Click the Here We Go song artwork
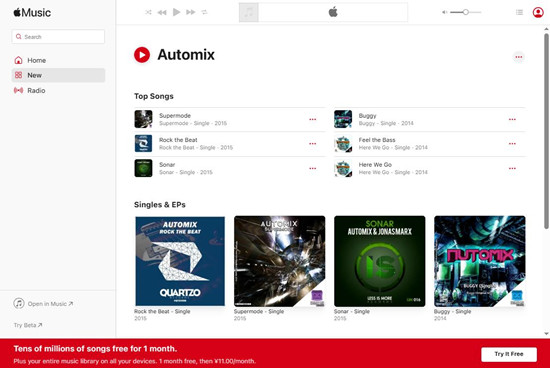Image resolution: width=550 pixels, height=368 pixels. pyautogui.click(x=343, y=168)
